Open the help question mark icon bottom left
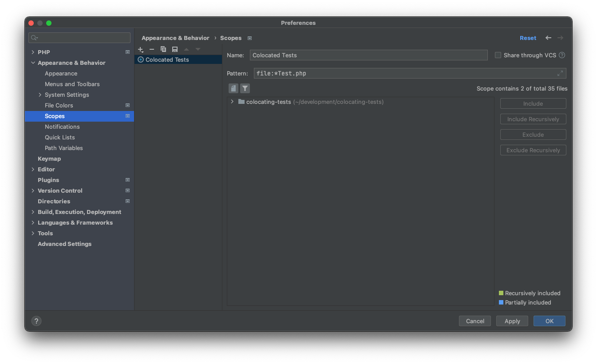 click(36, 320)
